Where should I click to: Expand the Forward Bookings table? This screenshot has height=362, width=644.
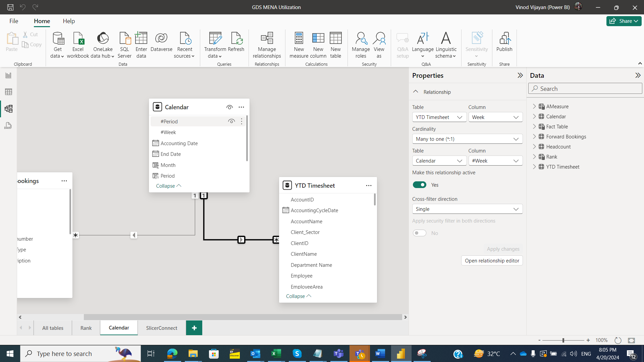(534, 136)
